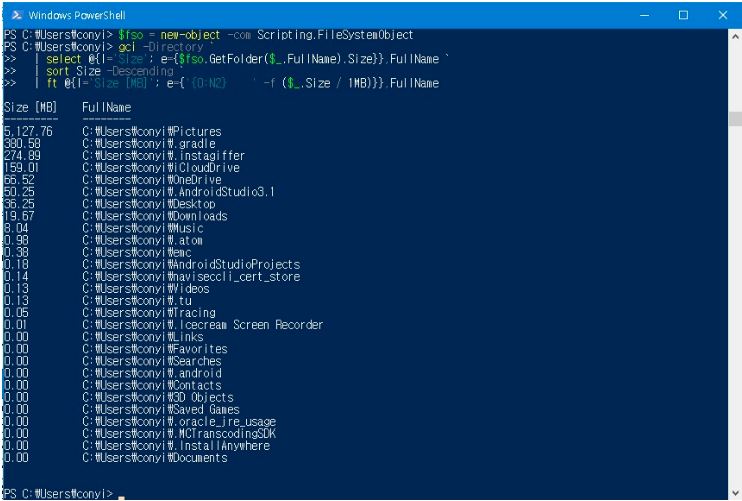Screen dimensions: 742x501
Task: Click the .gradle folder path
Action: [x=149, y=143]
